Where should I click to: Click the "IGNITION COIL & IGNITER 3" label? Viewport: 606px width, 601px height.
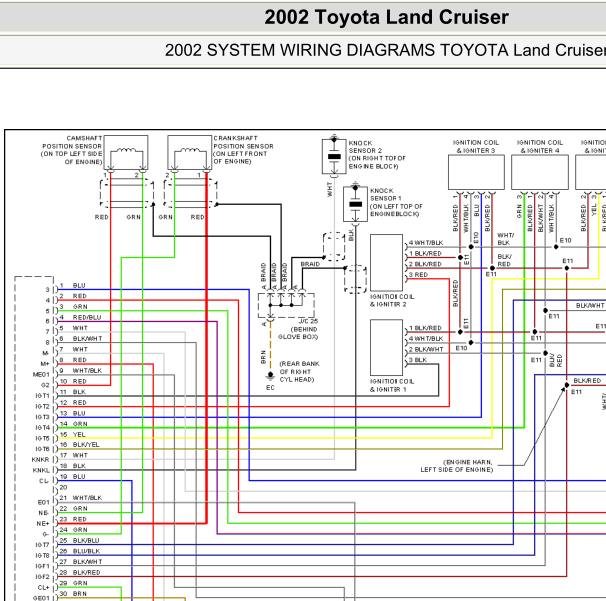coord(476,146)
